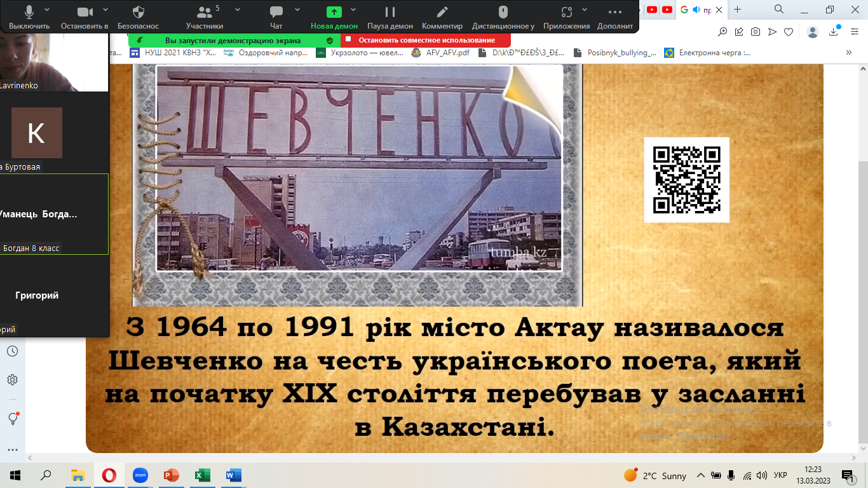868x488 pixels.
Task: Expand the arrow beside Приложения
Action: 583,10
